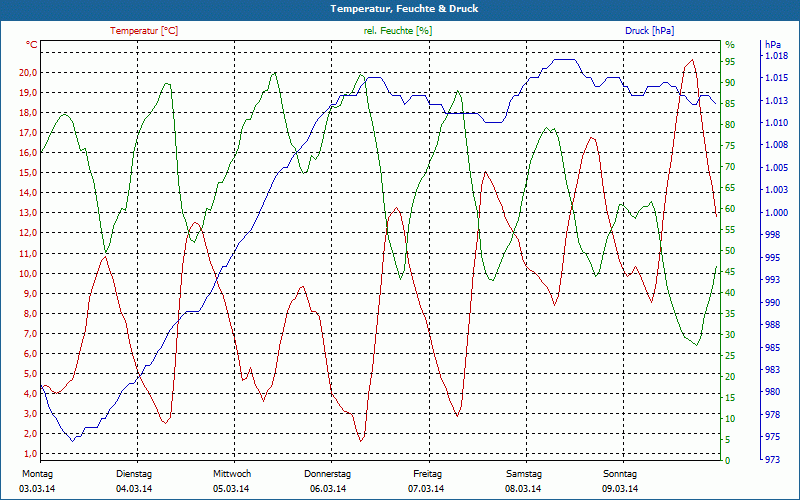
Task: Click the red "°C" axis unit label
Action: click(x=32, y=45)
